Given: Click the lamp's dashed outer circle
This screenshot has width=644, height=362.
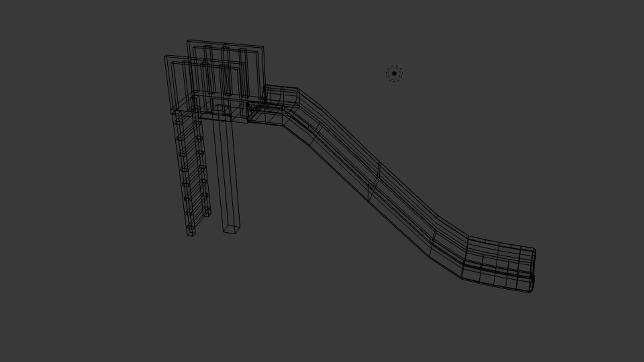Looking at the screenshot, I should (x=394, y=66).
